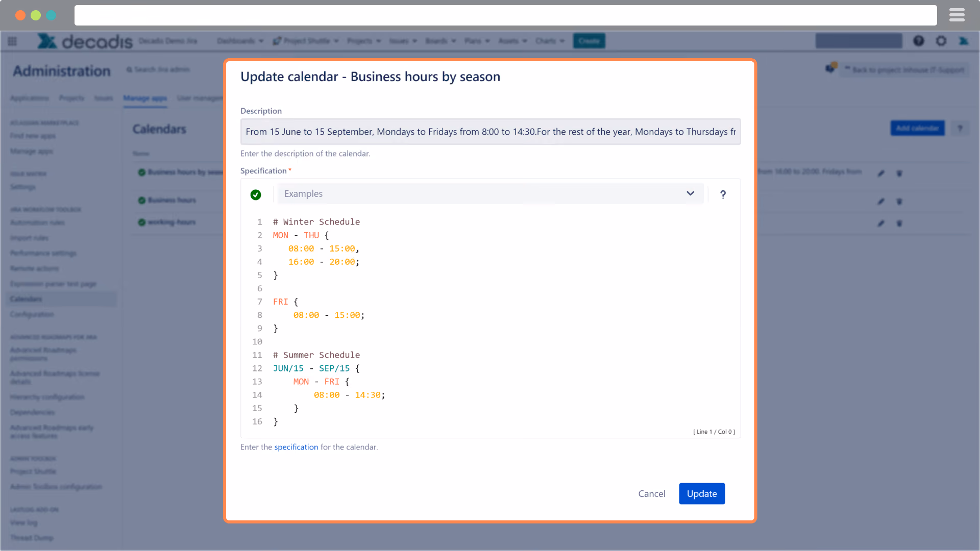Viewport: 980px width, 551px height.
Task: Click the green status icon of working-hours row
Action: [141, 222]
